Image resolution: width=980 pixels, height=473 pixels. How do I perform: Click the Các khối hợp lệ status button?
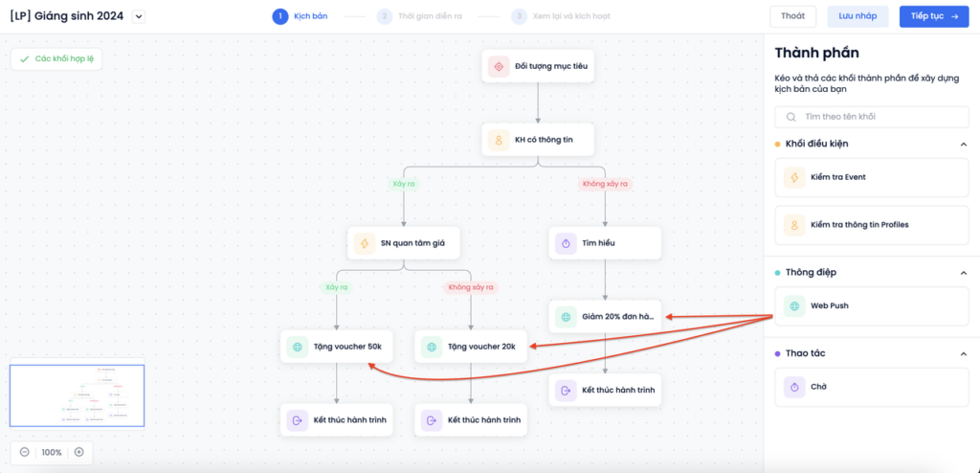coord(56,58)
